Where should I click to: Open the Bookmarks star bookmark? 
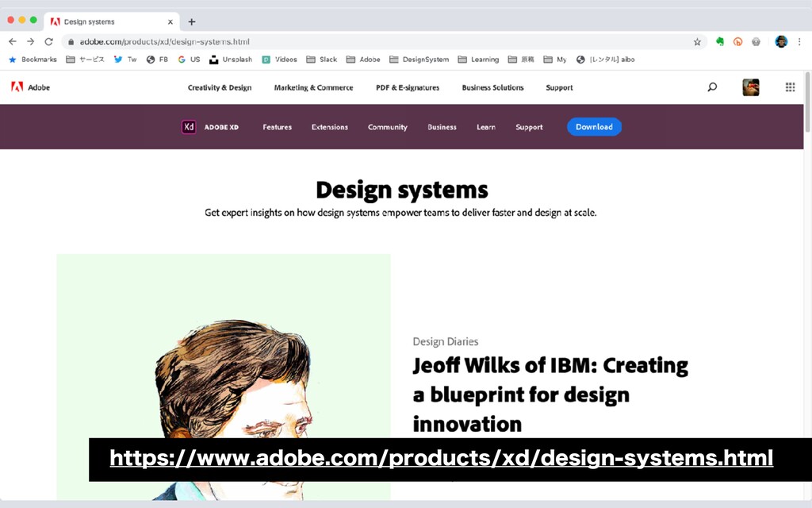(33, 60)
